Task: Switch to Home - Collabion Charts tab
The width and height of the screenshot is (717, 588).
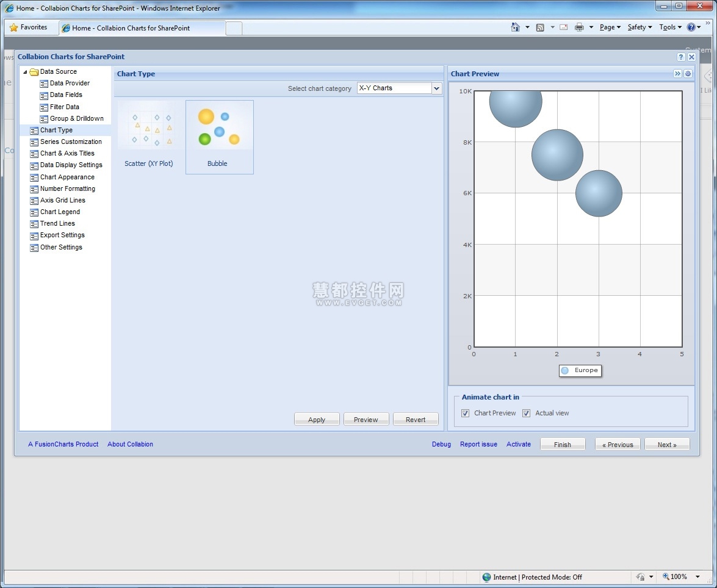Action: (x=142, y=28)
